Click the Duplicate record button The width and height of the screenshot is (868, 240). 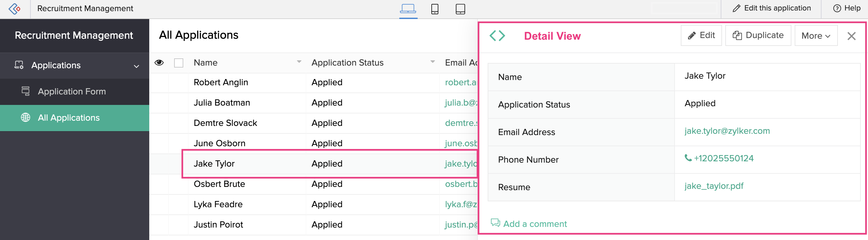(x=758, y=35)
